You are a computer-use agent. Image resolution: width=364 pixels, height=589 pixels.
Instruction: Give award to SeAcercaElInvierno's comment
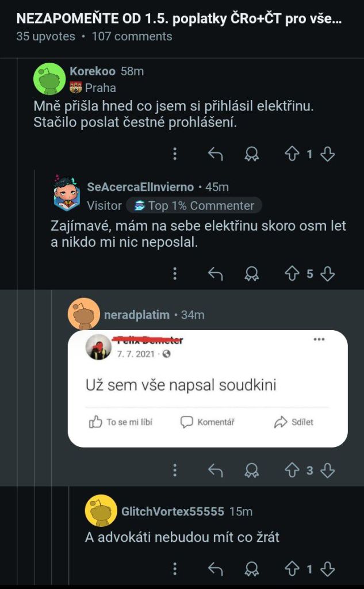coord(251,274)
